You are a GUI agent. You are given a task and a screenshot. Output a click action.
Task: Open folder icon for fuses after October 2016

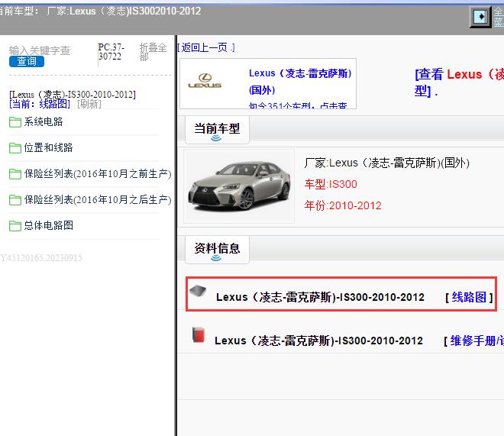point(15,200)
